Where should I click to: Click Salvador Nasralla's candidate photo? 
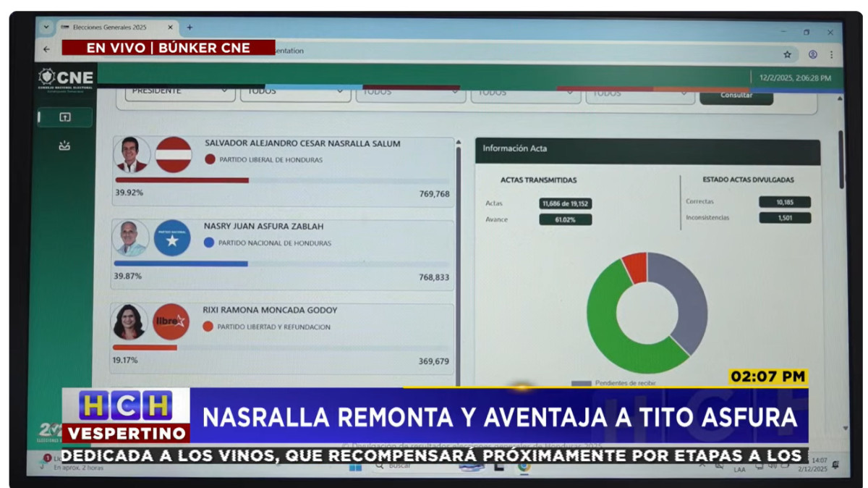click(x=132, y=155)
